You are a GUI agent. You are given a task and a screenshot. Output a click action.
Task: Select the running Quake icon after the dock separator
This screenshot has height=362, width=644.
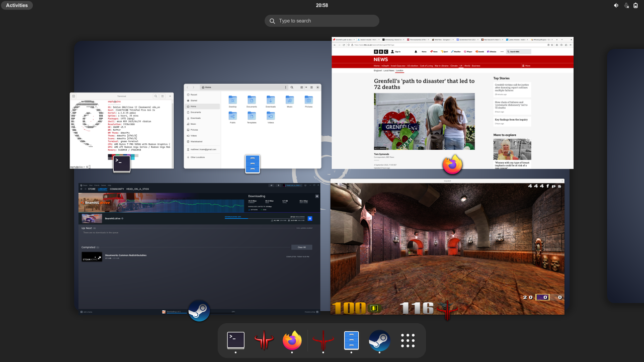[x=323, y=340]
